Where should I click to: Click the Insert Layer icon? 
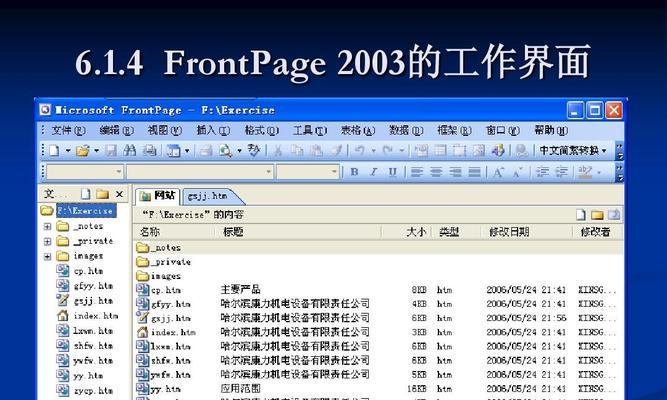pyautogui.click(x=459, y=150)
